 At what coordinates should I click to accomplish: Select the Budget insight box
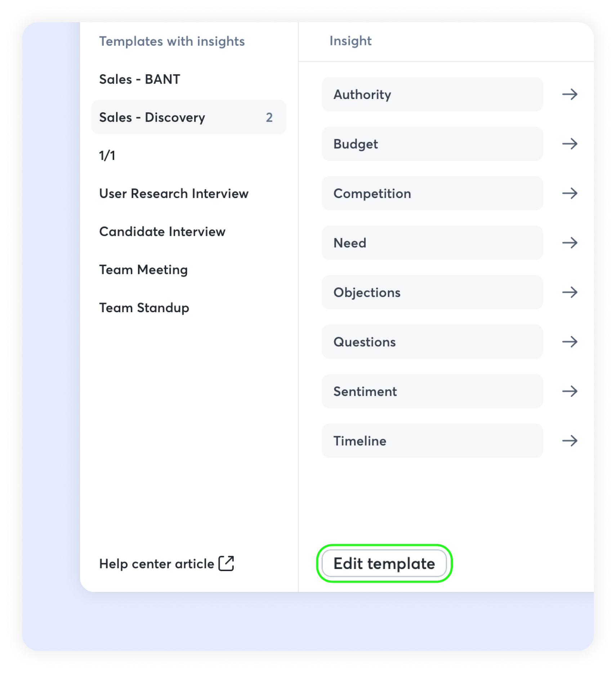[x=432, y=144]
